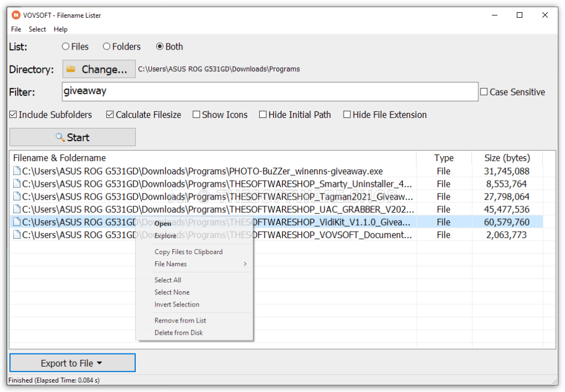Click the Change... directory button text
This screenshot has height=392, width=565.
pos(104,69)
